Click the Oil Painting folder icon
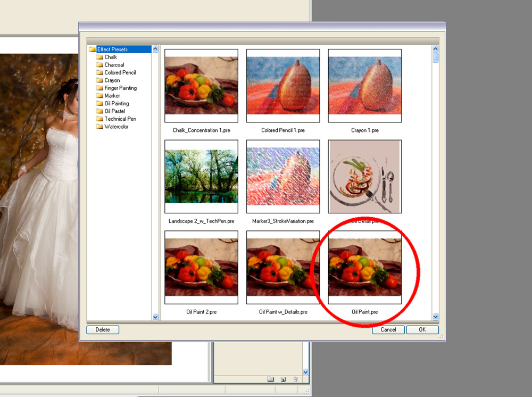This screenshot has width=532, height=397. click(99, 103)
